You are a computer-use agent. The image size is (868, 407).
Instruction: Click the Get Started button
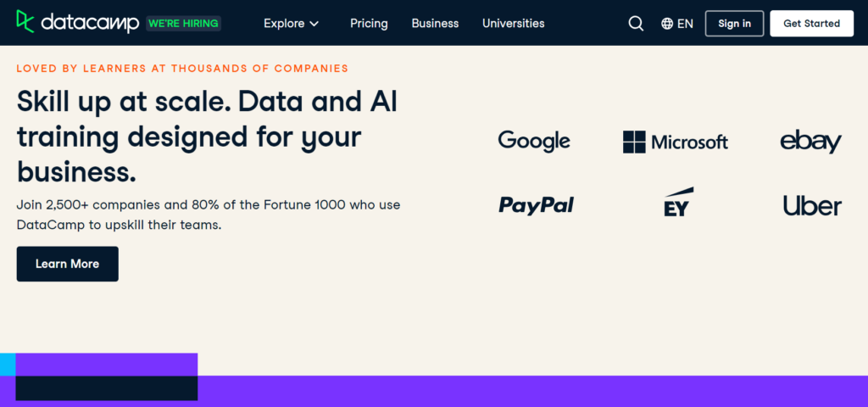point(811,23)
